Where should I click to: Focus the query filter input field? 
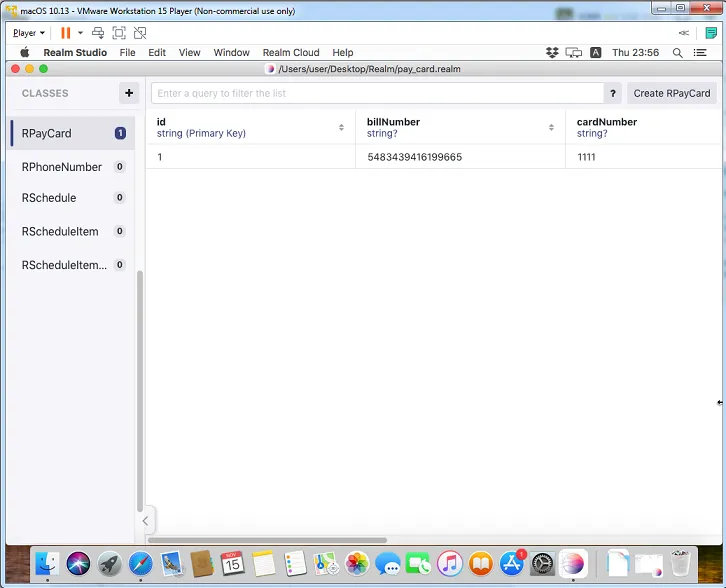(377, 94)
